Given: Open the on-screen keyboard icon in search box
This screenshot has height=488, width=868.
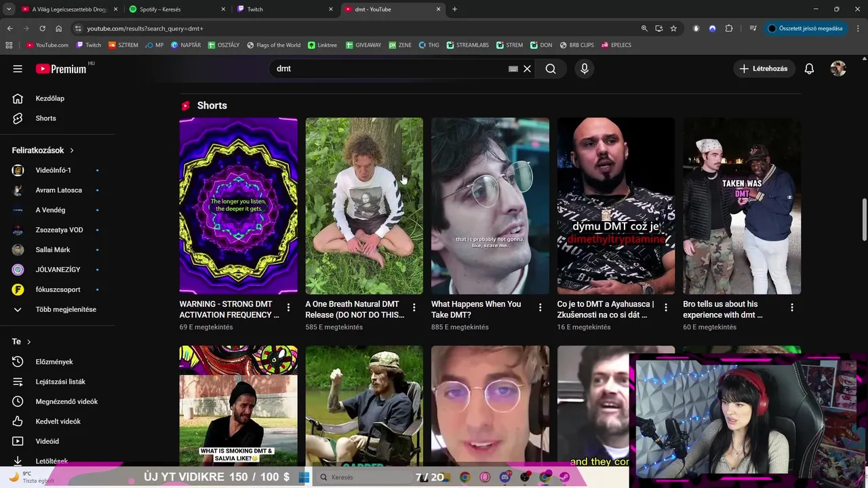Looking at the screenshot, I should [x=513, y=68].
